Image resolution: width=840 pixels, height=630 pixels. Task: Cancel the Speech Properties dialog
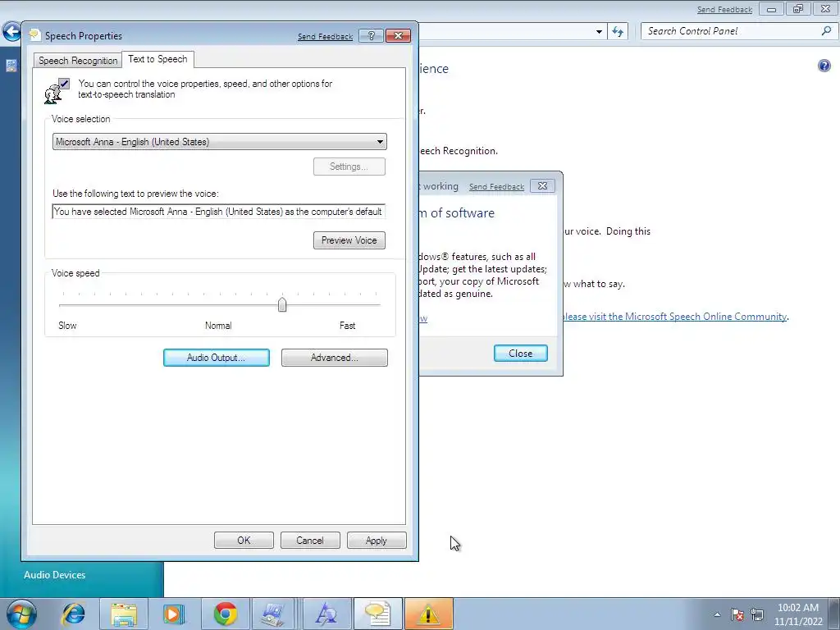(310, 541)
